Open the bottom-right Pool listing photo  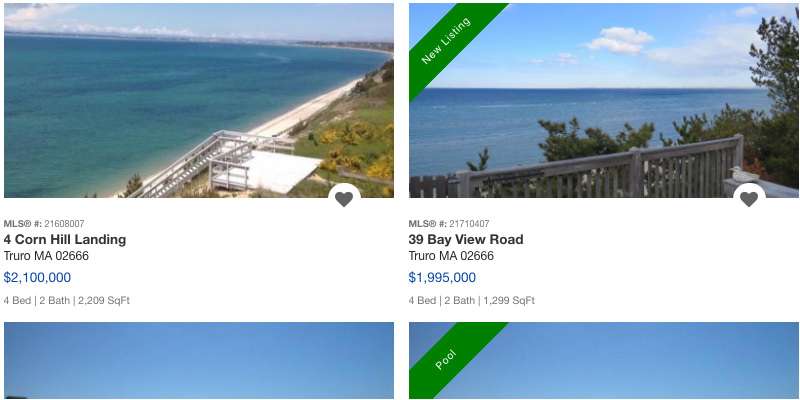[604, 360]
